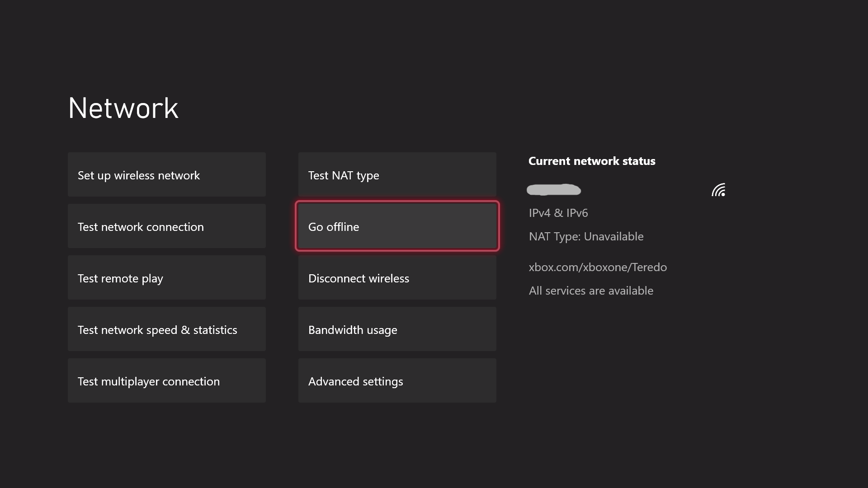
Task: Open xbox.com/xboxone/Teredo link
Action: pyautogui.click(x=597, y=266)
